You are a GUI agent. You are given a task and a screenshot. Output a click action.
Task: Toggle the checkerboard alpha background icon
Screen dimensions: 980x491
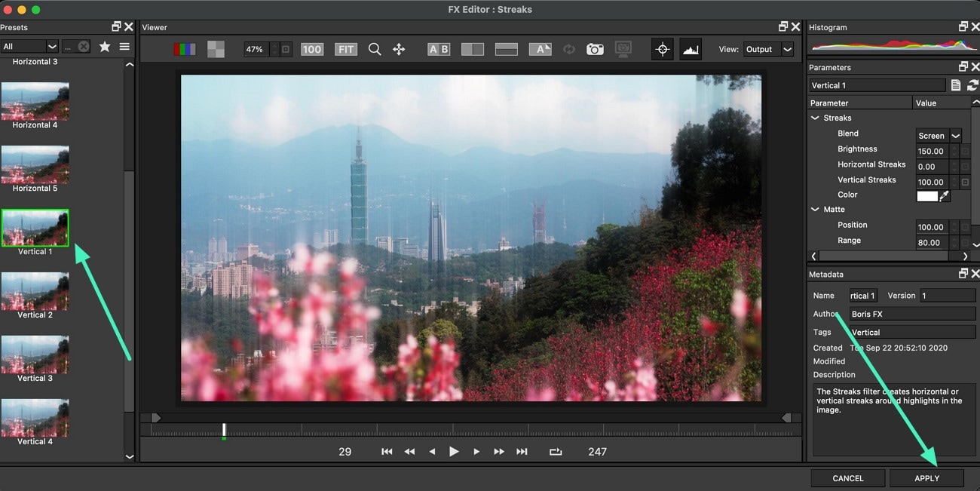point(215,49)
